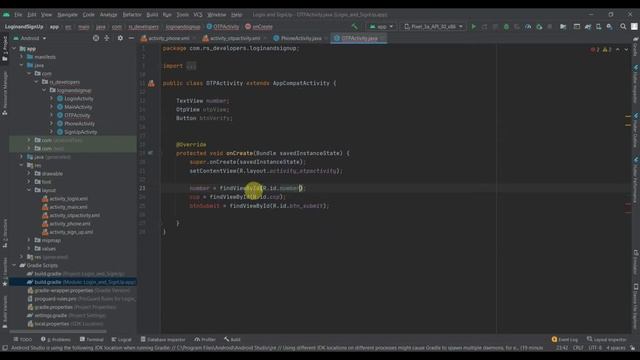Click the UTF-8 encoding in status bar
The image size is (640, 360).
(x=595, y=348)
